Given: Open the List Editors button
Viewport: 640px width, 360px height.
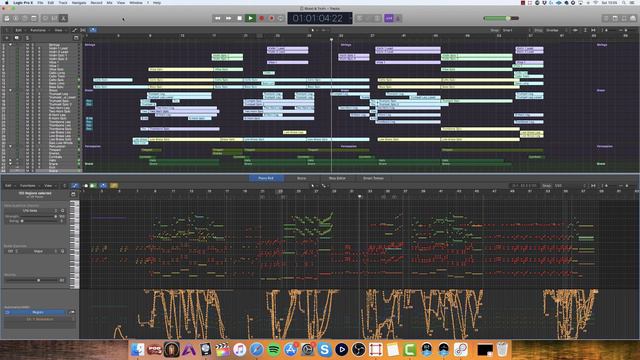Looking at the screenshot, I should (x=606, y=18).
